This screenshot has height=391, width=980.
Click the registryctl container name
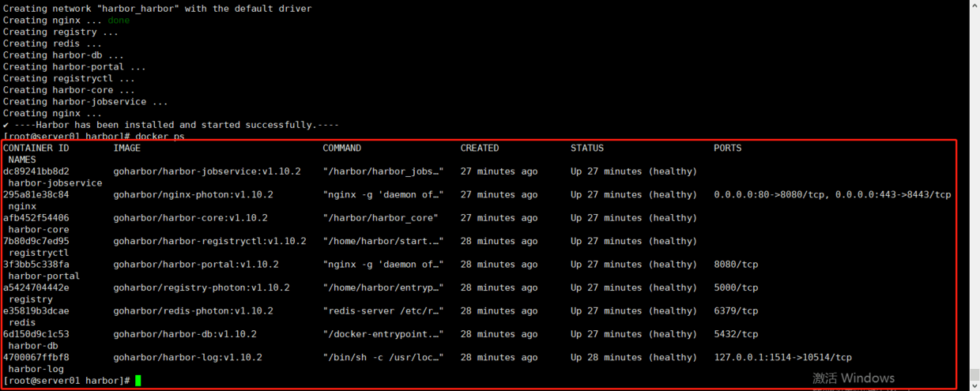(39, 253)
